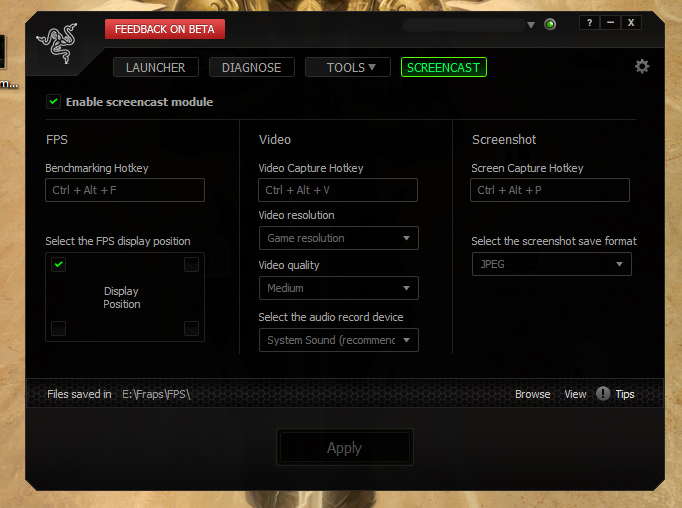Click the green online status indicator
This screenshot has width=682, height=508.
pyautogui.click(x=550, y=24)
